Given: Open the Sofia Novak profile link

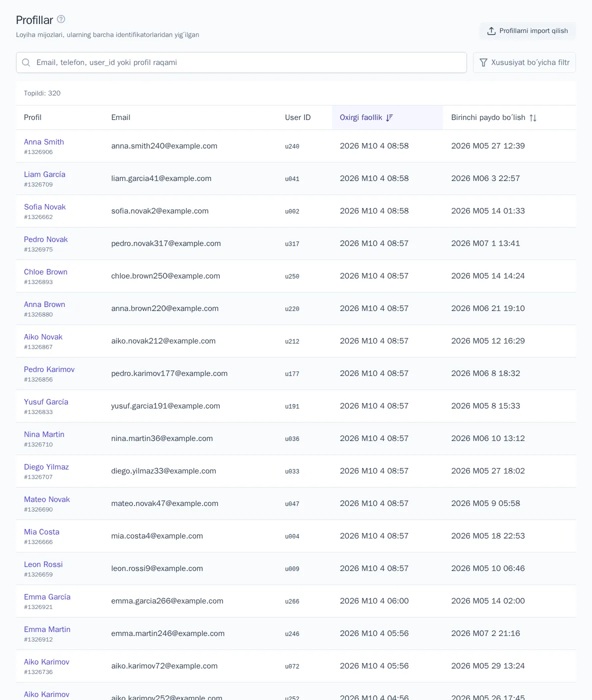Looking at the screenshot, I should tap(45, 207).
